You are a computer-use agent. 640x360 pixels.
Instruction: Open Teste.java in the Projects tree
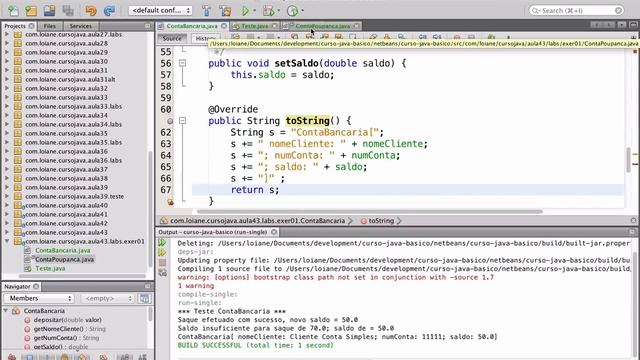50,268
